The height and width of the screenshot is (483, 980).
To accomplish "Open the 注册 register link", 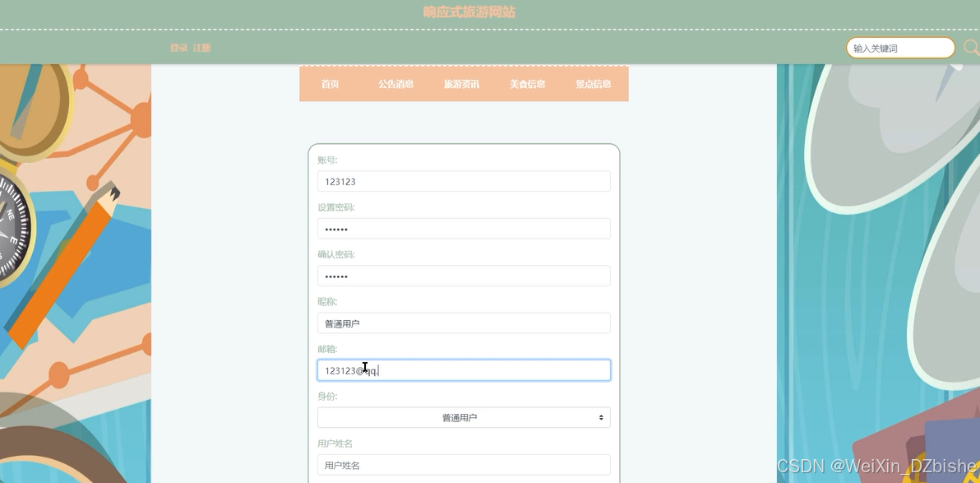I will (x=201, y=48).
